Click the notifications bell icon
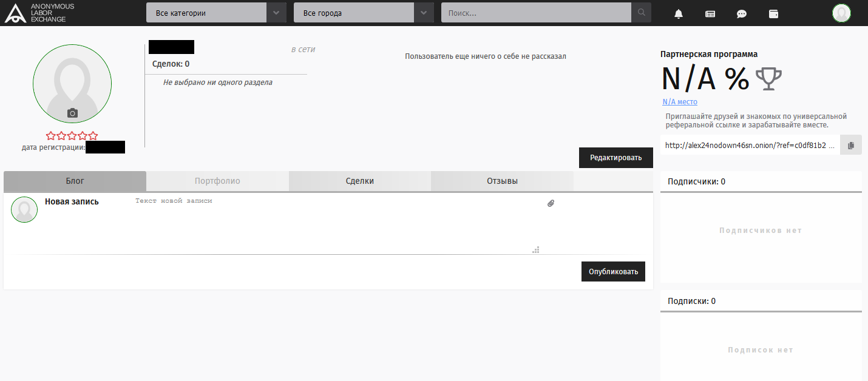The height and width of the screenshot is (381, 868). tap(679, 13)
